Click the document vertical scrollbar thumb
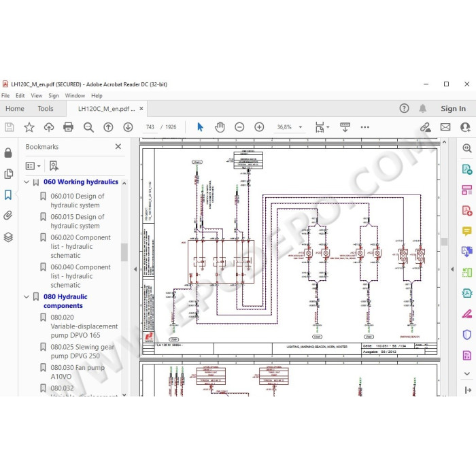Viewport: 476px width, 476px height. [444, 241]
